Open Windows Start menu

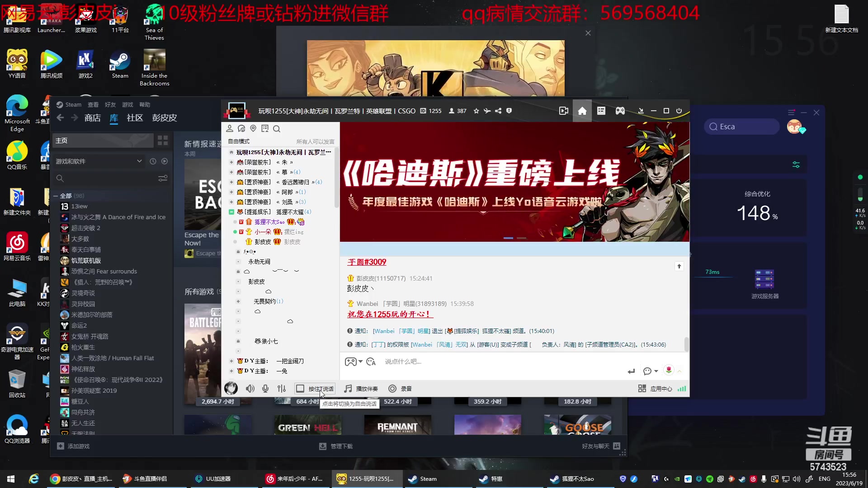coord(11,479)
